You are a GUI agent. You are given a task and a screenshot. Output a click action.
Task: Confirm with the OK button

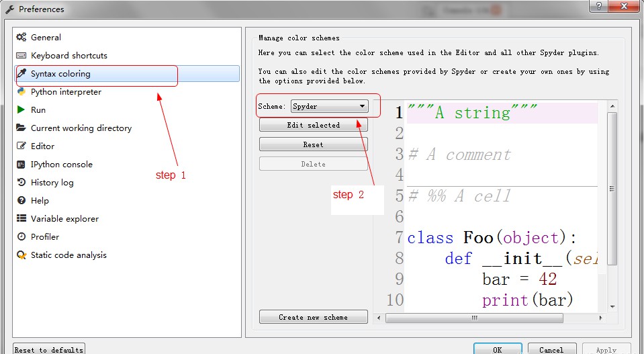click(498, 349)
